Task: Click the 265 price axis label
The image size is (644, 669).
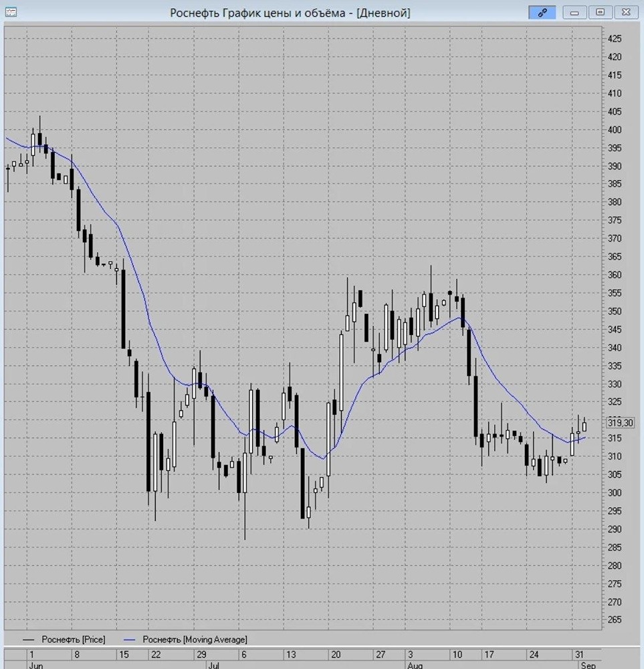Action: coord(615,619)
